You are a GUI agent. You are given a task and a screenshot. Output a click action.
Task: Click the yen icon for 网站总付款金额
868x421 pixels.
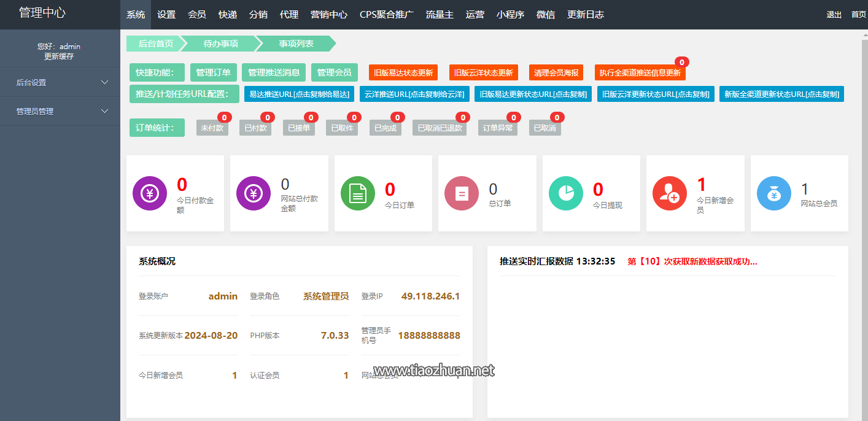[254, 193]
